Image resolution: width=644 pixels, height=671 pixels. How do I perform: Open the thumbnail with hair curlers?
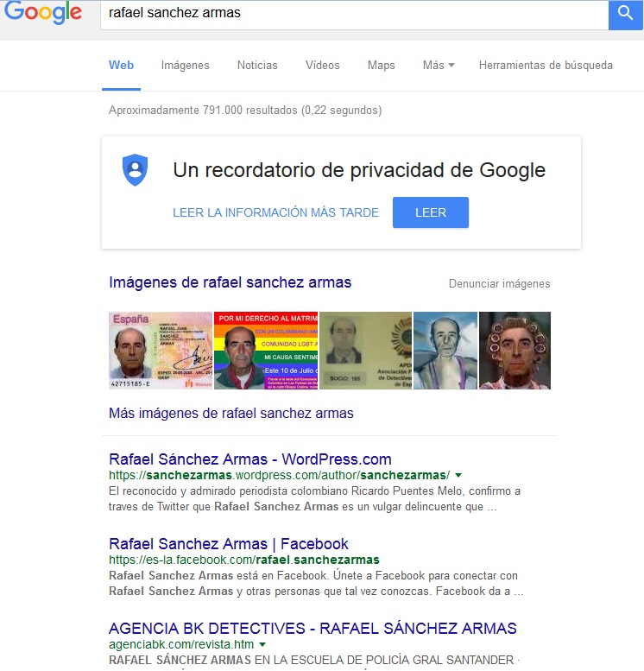point(515,351)
